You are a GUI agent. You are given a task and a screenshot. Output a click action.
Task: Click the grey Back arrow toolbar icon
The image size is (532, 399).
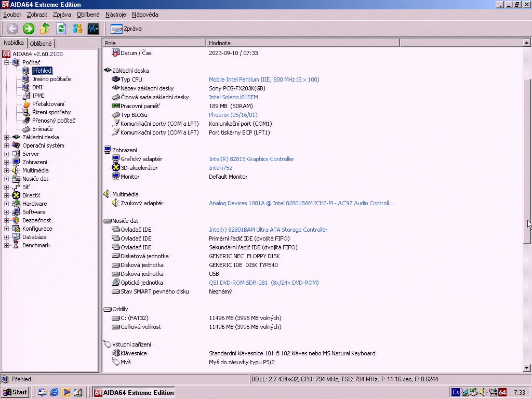(12, 29)
